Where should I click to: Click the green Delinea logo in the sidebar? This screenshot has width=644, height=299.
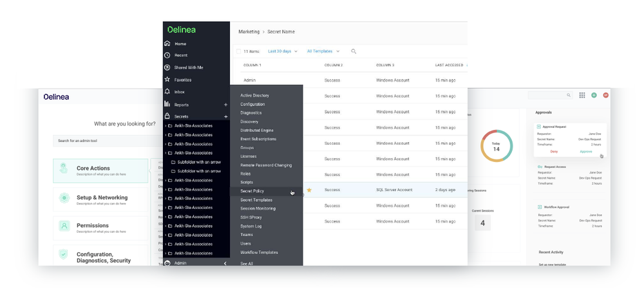tap(182, 30)
